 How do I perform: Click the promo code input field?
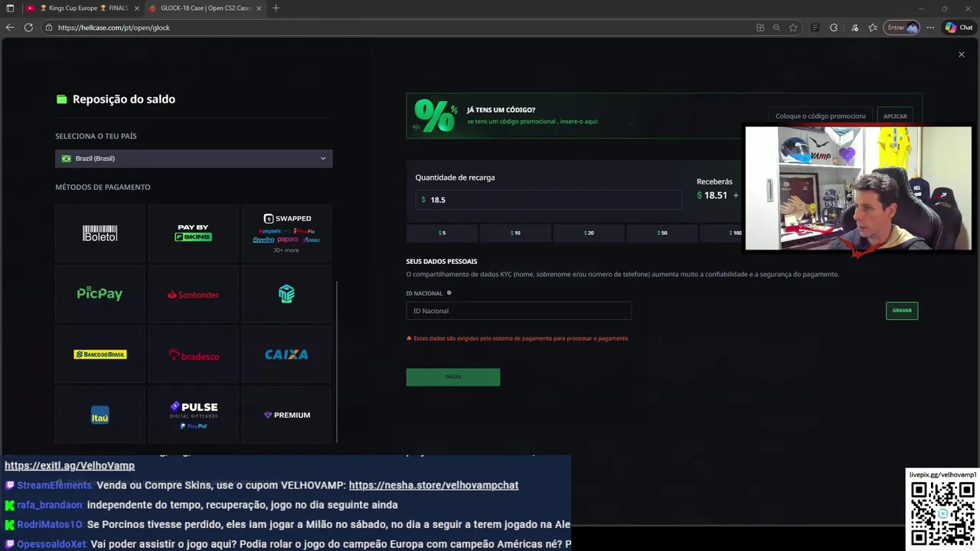point(820,116)
